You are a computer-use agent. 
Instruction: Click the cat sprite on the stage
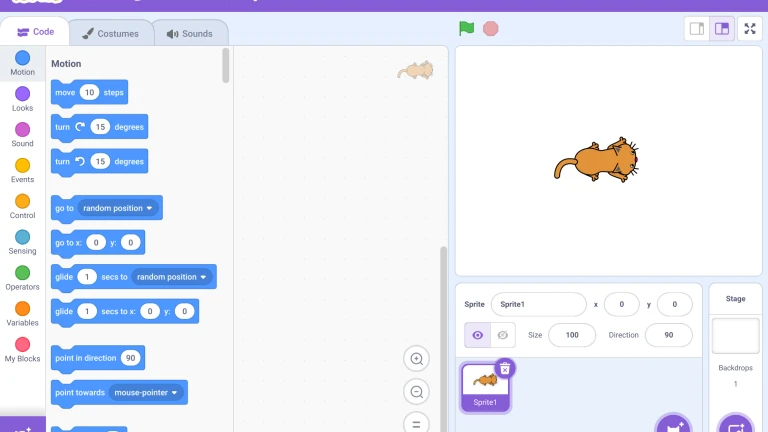click(x=596, y=160)
